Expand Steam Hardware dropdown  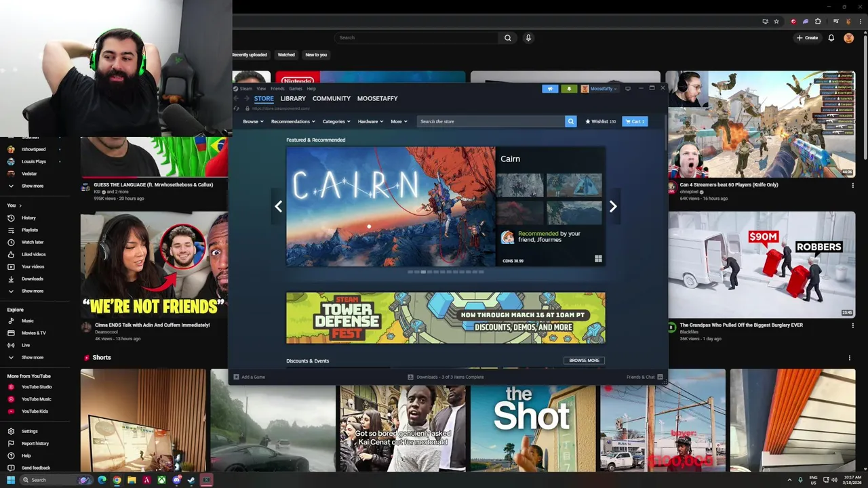(x=370, y=121)
